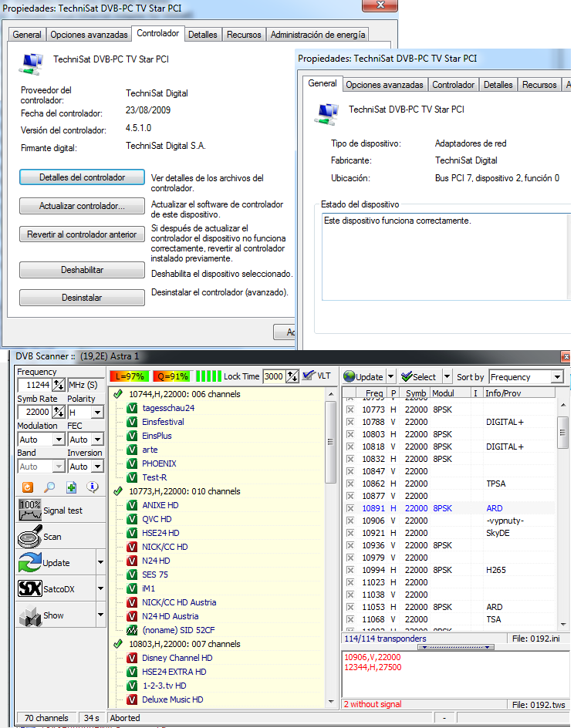
Task: Click the Frequency input field showing 11244
Action: coord(35,385)
